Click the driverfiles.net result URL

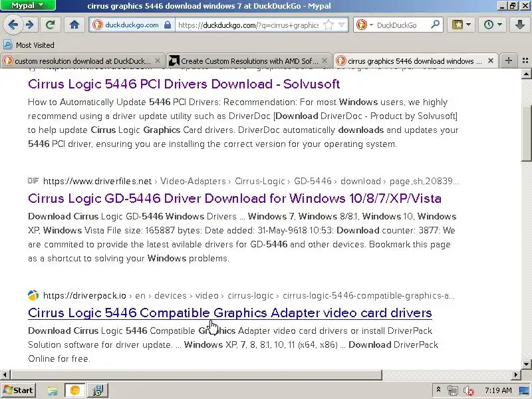click(97, 181)
